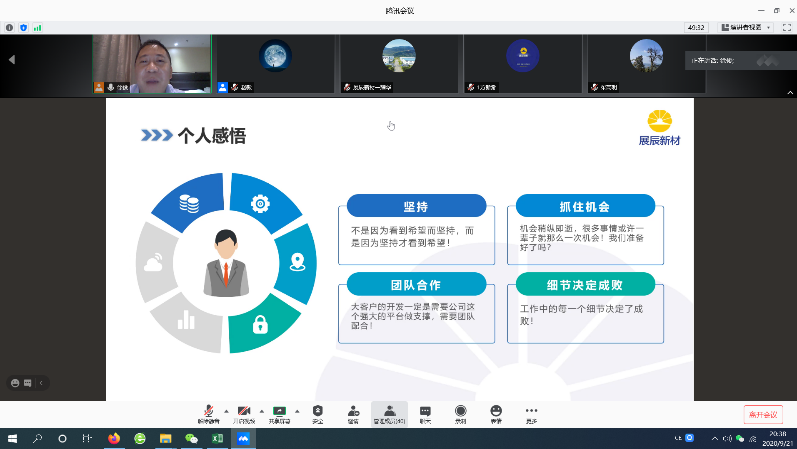Collapse the floating reaction bar chevron
The image size is (797, 449).
(41, 383)
